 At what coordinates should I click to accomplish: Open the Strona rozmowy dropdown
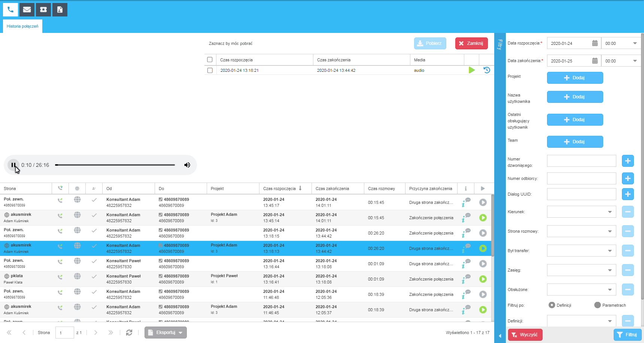pos(581,231)
